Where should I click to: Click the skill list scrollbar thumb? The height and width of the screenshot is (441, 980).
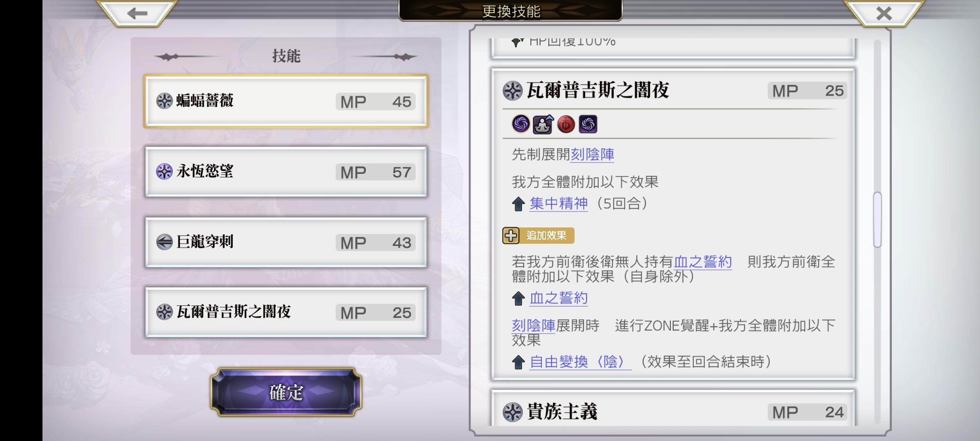click(878, 220)
